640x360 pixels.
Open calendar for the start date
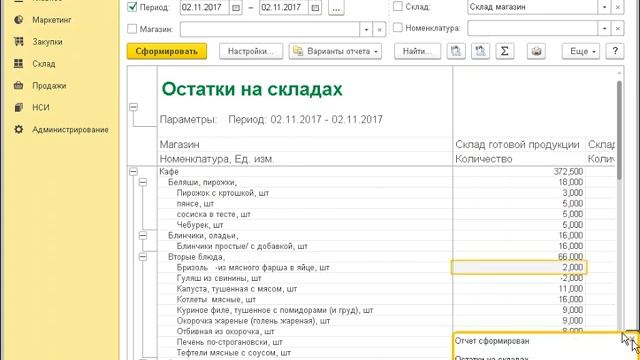point(236,8)
